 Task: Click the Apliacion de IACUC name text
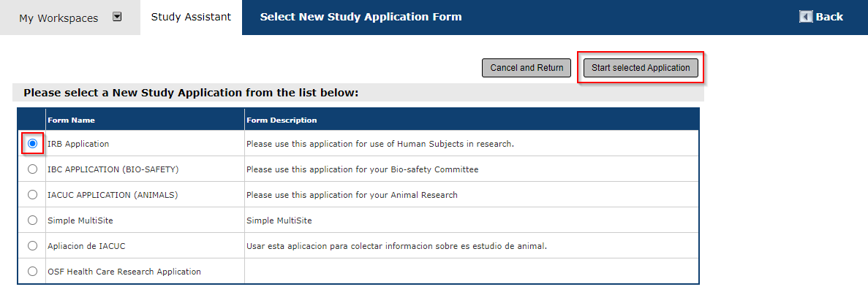tap(86, 245)
